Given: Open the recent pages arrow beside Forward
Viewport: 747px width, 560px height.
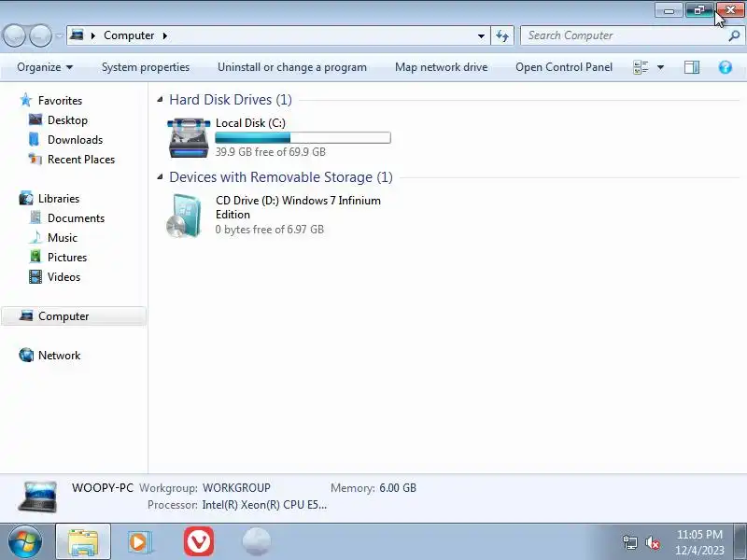Looking at the screenshot, I should coord(59,35).
